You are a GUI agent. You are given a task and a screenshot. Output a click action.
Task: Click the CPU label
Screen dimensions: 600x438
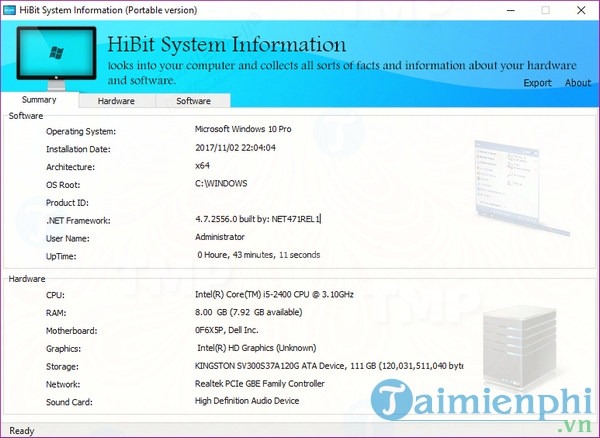tap(55, 295)
